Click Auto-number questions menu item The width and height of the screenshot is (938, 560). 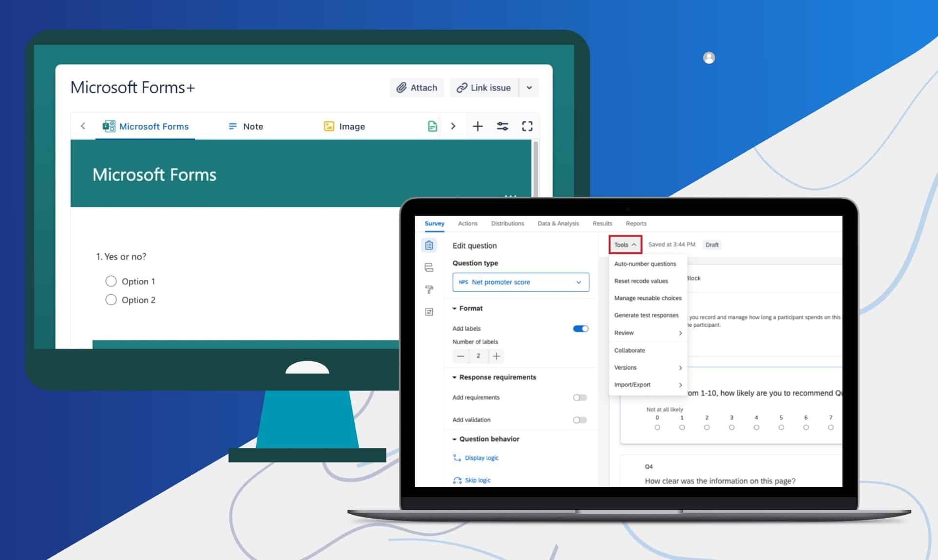645,264
